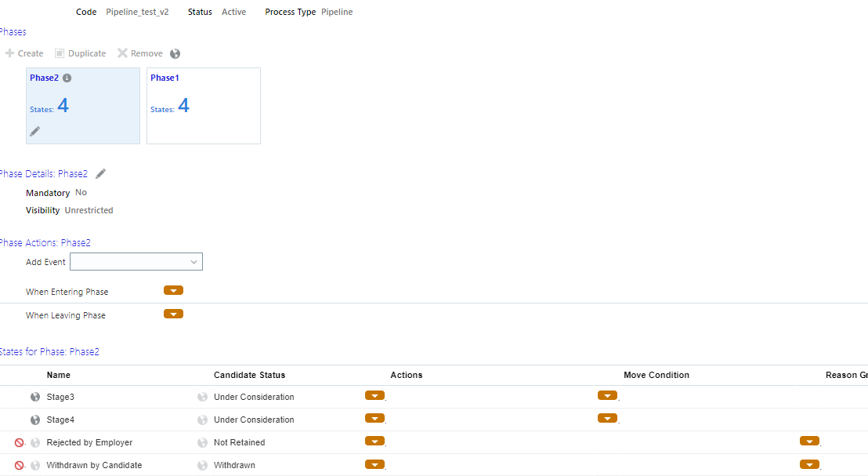Click the red prohibited icon on Rejected by Employer row
This screenshot has height=476, width=868.
[19, 442]
